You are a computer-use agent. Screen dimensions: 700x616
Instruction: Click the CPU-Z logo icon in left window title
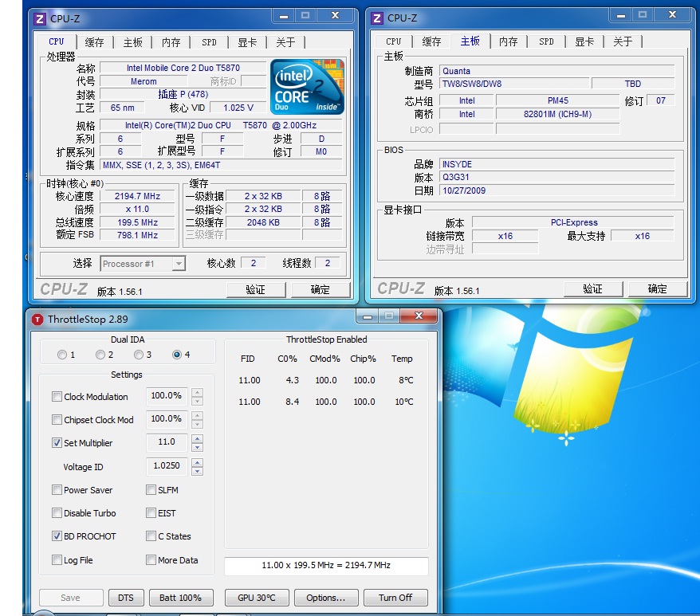click(x=40, y=19)
